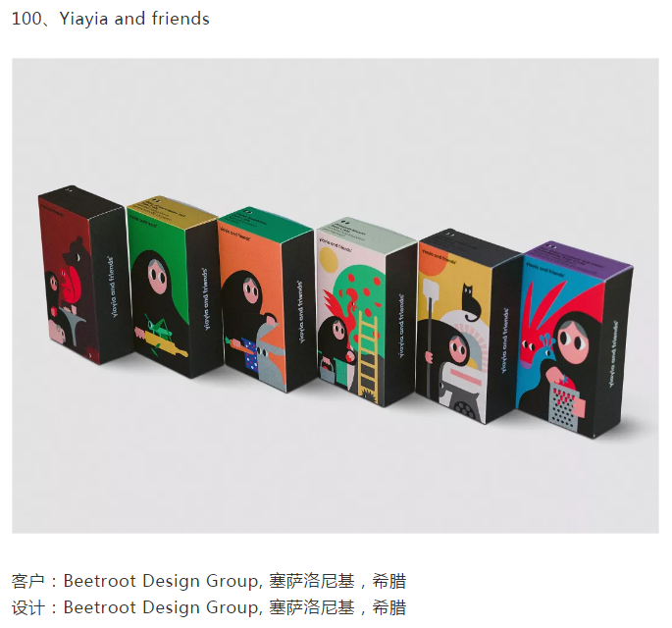This screenshot has width=672, height=628.
Task: Click the grandma face on the green box
Action: point(158,277)
